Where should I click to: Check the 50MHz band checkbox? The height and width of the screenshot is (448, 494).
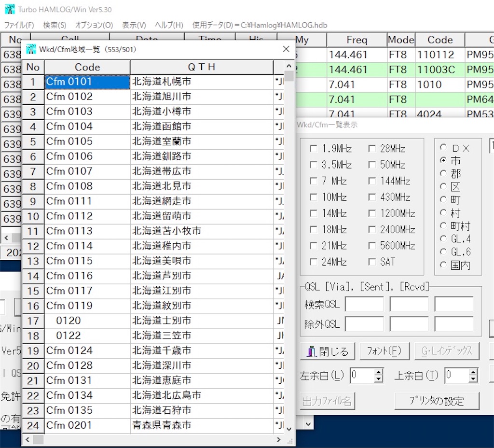click(372, 165)
